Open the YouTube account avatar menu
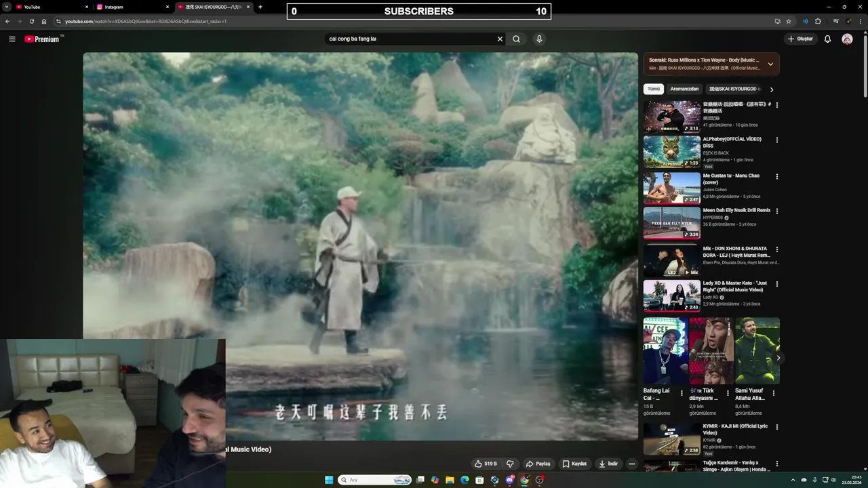Image resolution: width=868 pixels, height=488 pixels. [x=847, y=39]
